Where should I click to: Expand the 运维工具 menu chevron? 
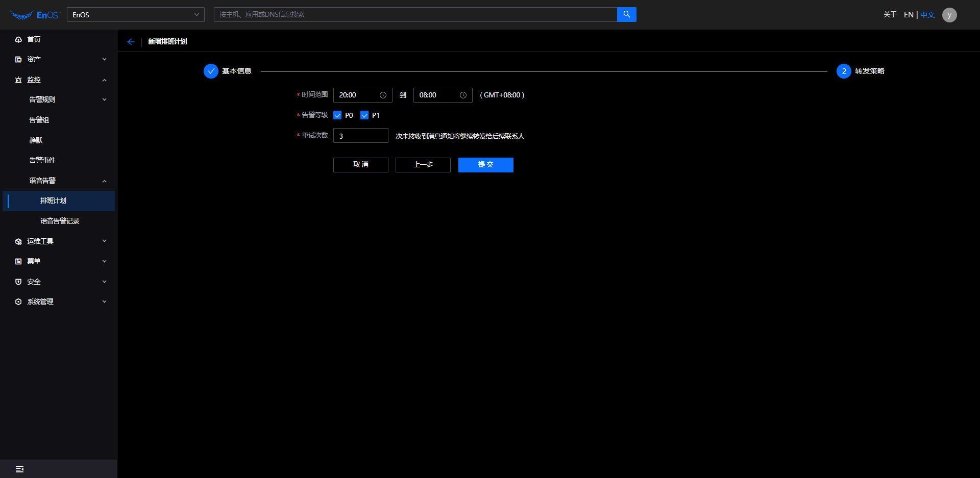(x=105, y=241)
